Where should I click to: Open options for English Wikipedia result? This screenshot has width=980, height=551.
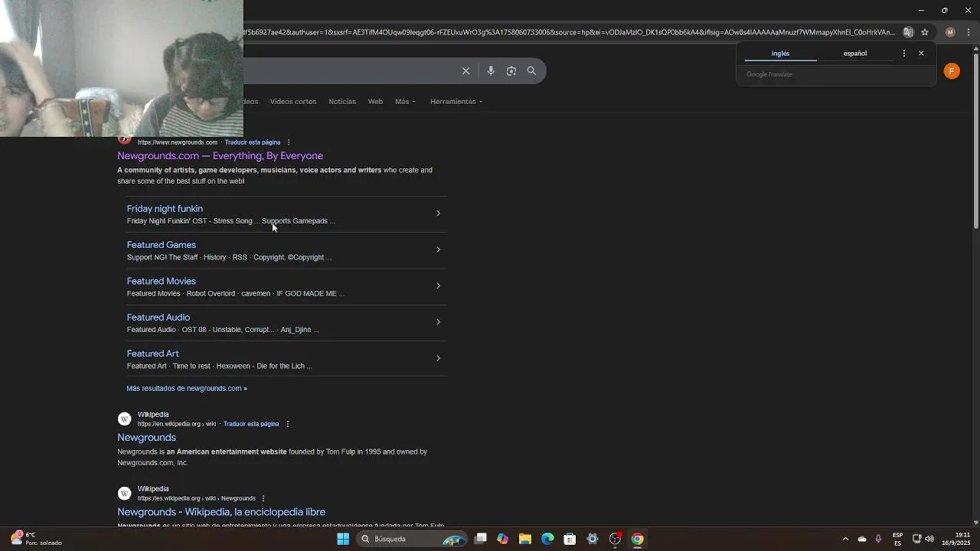point(288,424)
